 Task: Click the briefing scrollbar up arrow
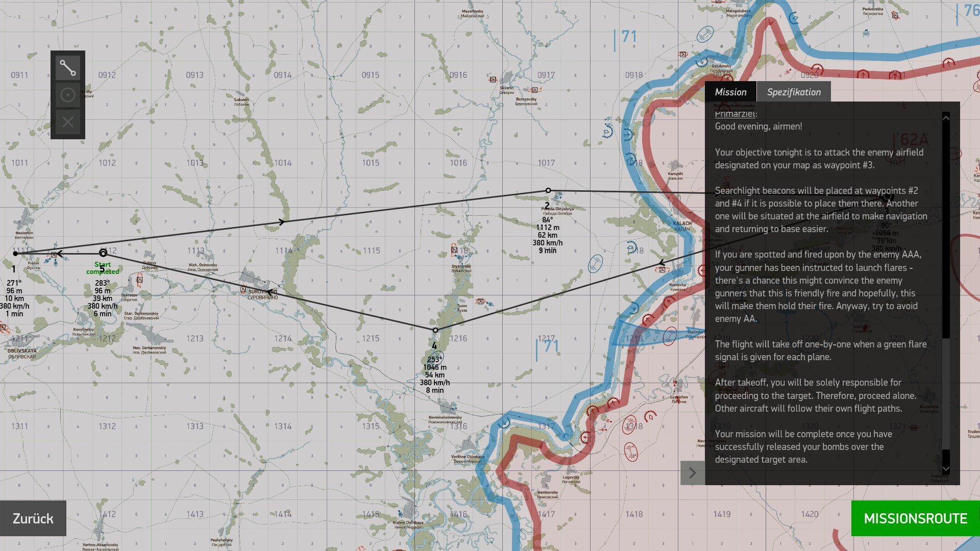[x=946, y=118]
